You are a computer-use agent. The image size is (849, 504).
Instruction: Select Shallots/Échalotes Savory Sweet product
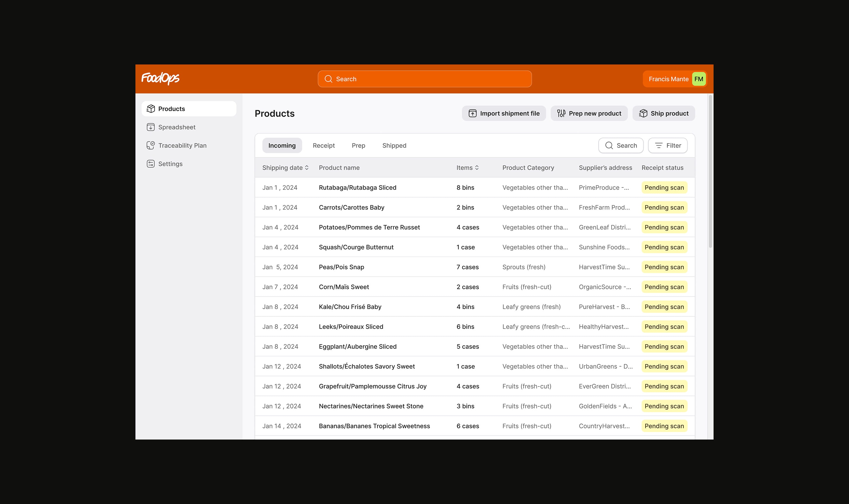(366, 367)
